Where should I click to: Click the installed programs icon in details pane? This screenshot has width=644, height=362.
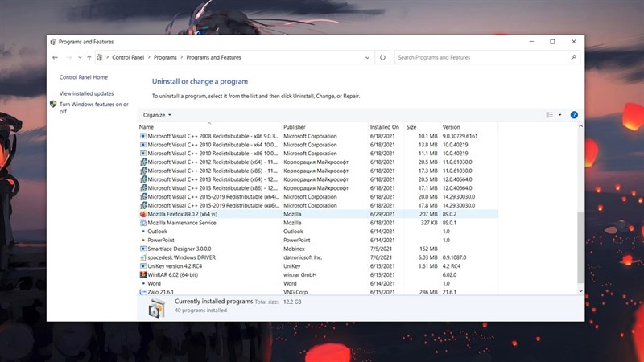(156, 308)
